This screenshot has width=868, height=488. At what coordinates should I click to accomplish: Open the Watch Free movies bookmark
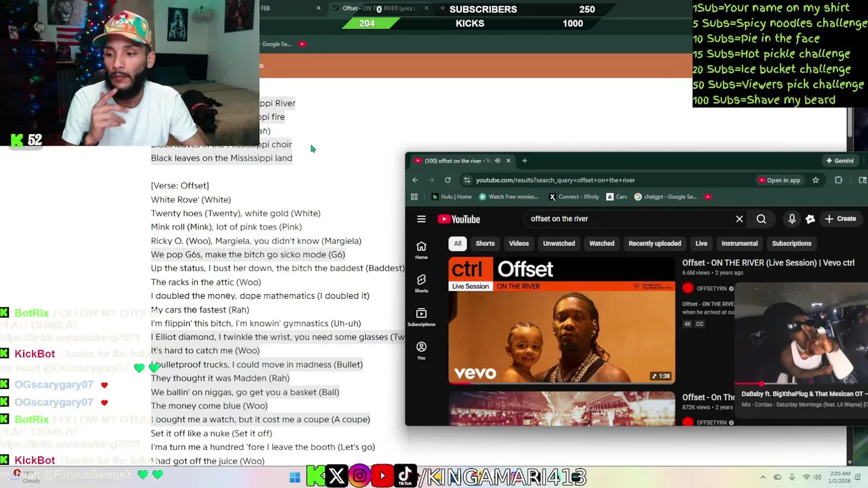[x=508, y=197]
